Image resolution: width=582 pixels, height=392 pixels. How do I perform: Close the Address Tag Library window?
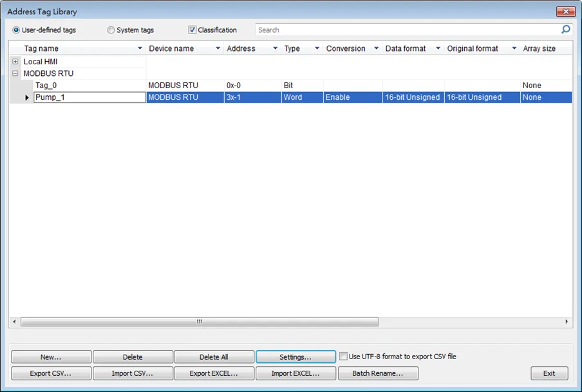point(566,12)
